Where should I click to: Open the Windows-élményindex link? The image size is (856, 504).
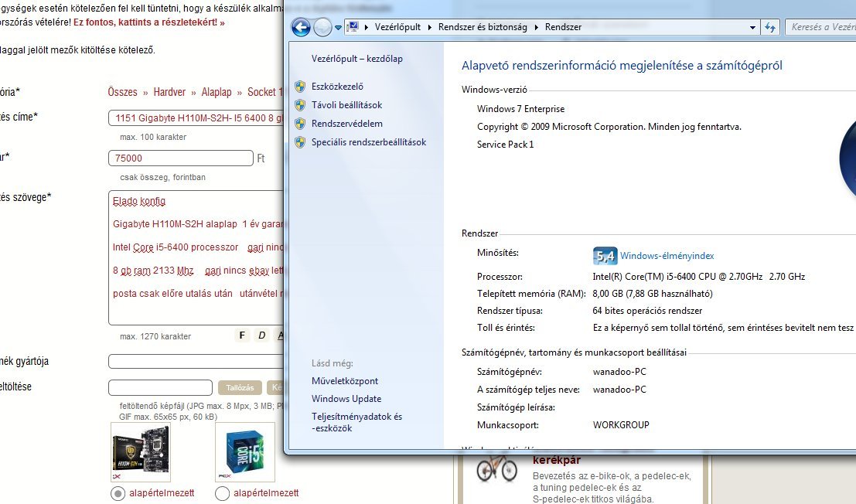[667, 255]
